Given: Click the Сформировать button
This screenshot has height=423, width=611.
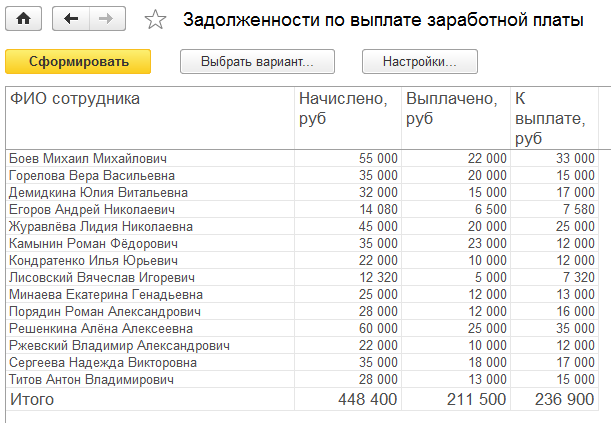Looking at the screenshot, I should pyautogui.click(x=78, y=62).
